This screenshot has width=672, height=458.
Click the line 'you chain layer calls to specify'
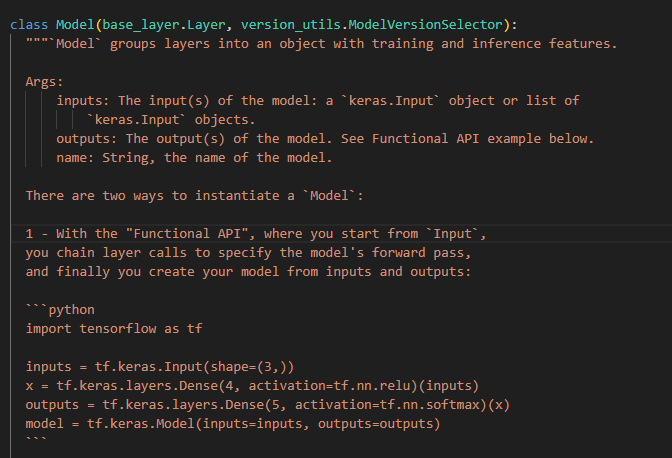(x=248, y=253)
